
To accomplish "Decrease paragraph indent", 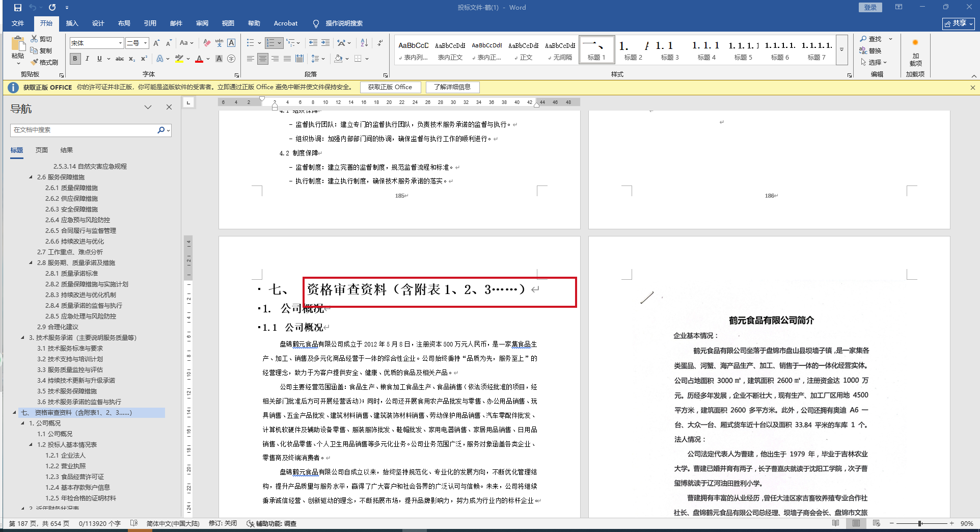I will click(x=313, y=43).
